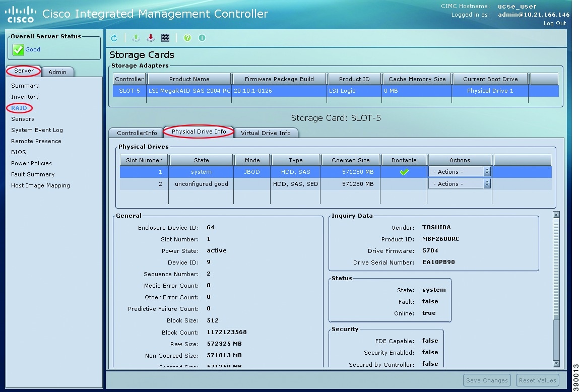Open the Actions dropdown for slot 2 drive
580x392 pixels.
[459, 184]
